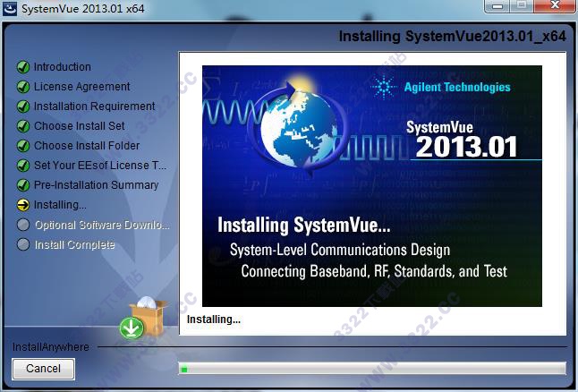Select the Pre-Installation Summary step label

97,184
